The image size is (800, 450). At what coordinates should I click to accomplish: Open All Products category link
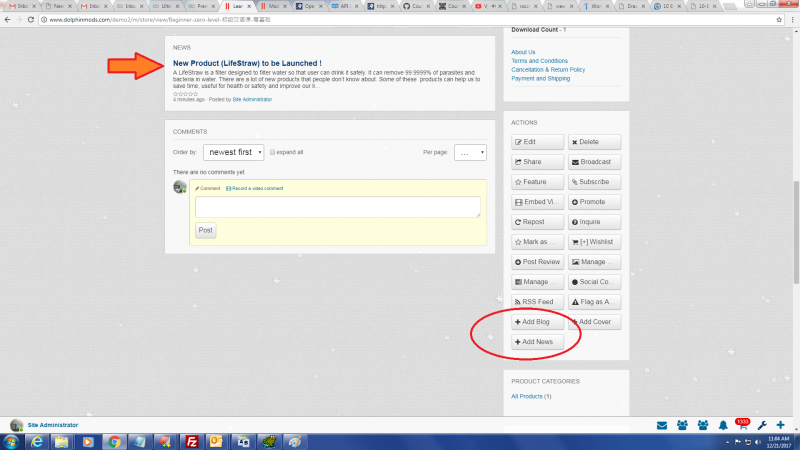click(527, 396)
